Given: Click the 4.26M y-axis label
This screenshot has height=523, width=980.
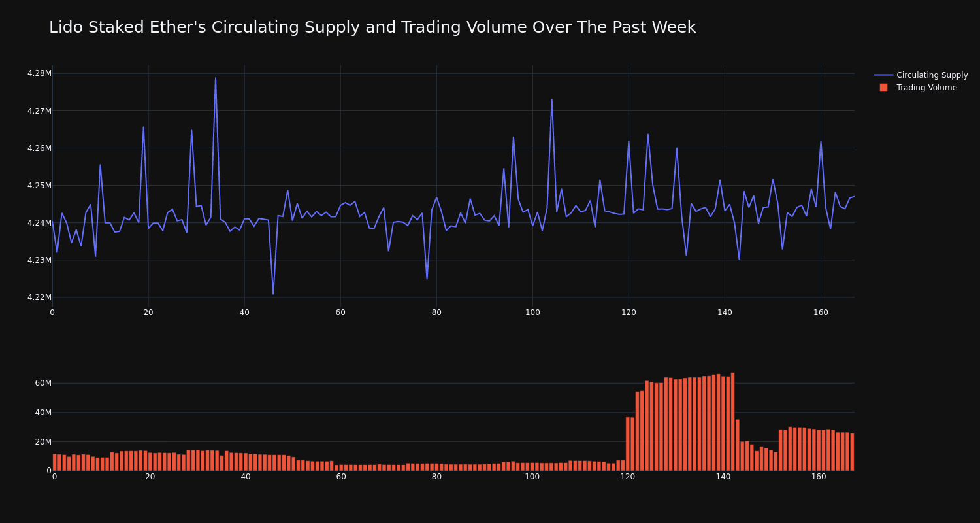Looking at the screenshot, I should 39,148.
